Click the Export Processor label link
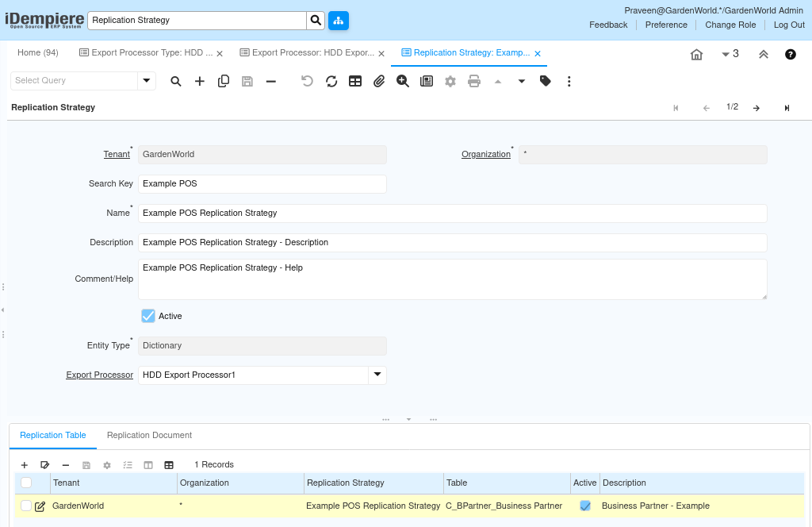The height and width of the screenshot is (527, 812). coord(99,375)
